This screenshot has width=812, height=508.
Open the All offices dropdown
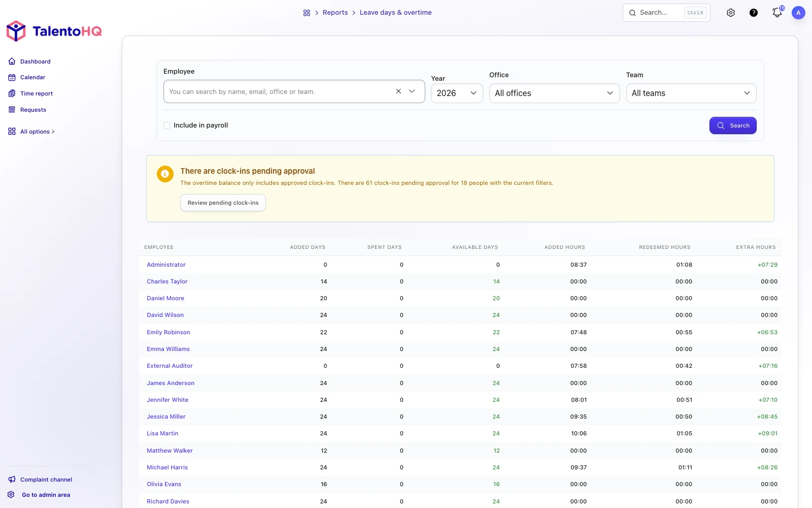[x=554, y=93]
